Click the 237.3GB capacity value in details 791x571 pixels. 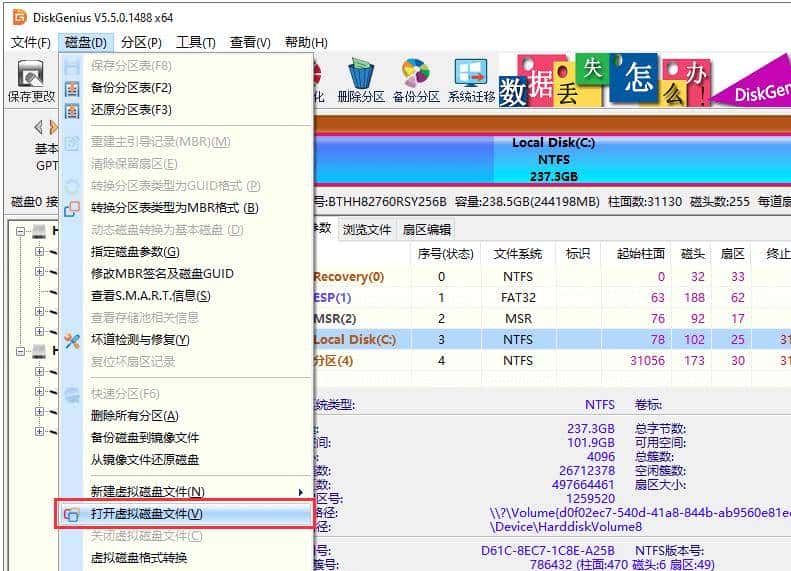click(x=591, y=429)
